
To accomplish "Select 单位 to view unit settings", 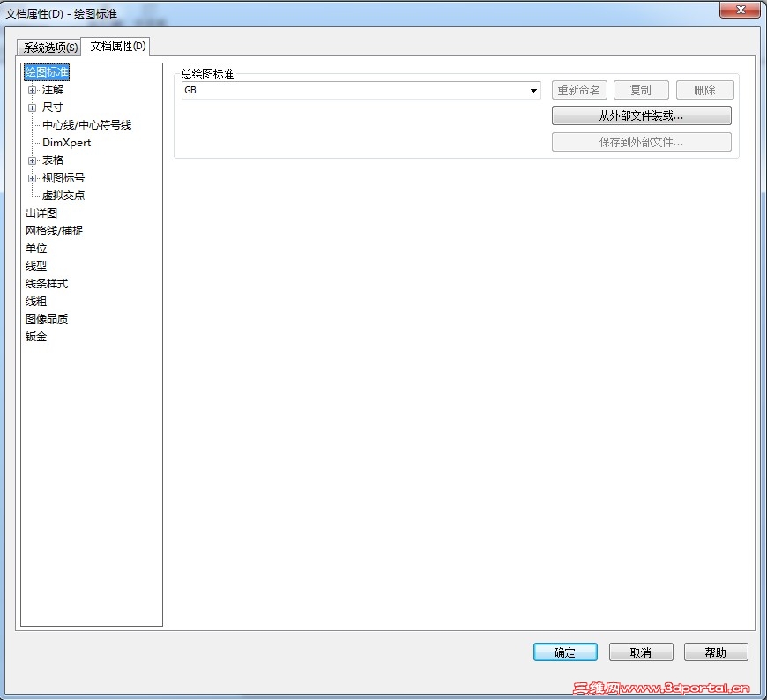I will click(x=36, y=248).
